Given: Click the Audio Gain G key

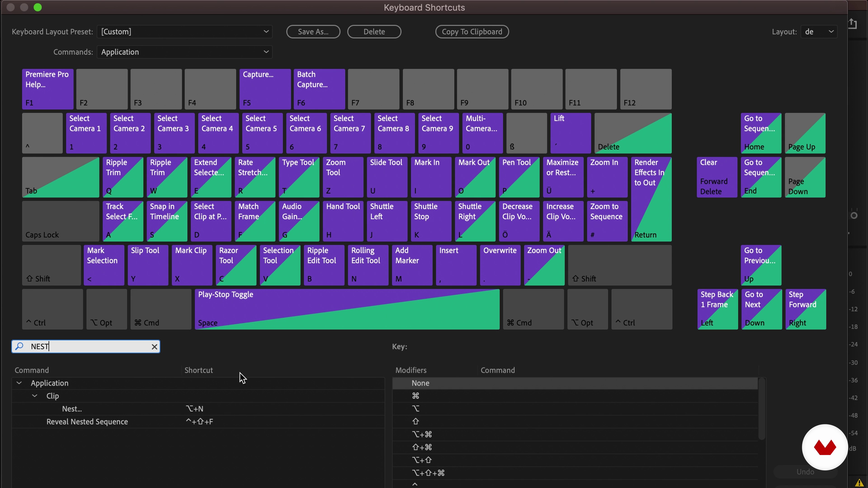Looking at the screenshot, I should click(299, 221).
